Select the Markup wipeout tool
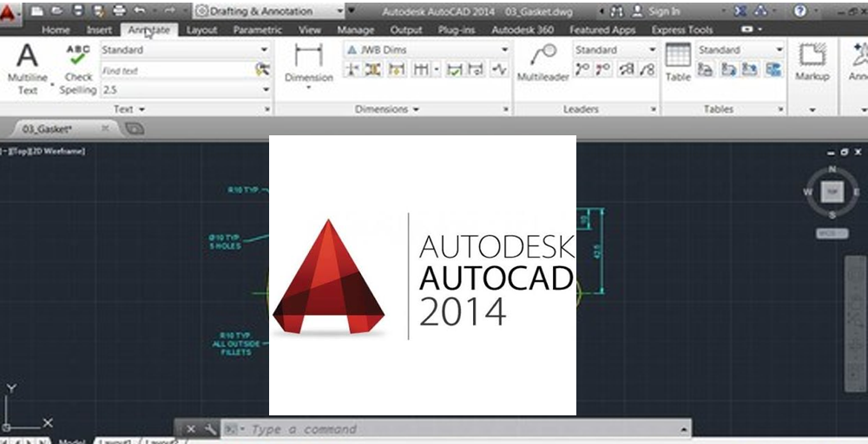 pos(812,62)
